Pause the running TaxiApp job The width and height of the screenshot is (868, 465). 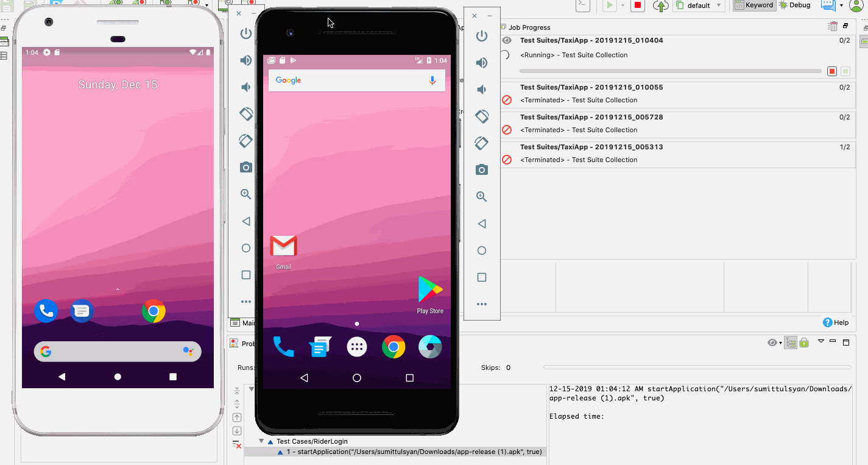[x=845, y=71]
